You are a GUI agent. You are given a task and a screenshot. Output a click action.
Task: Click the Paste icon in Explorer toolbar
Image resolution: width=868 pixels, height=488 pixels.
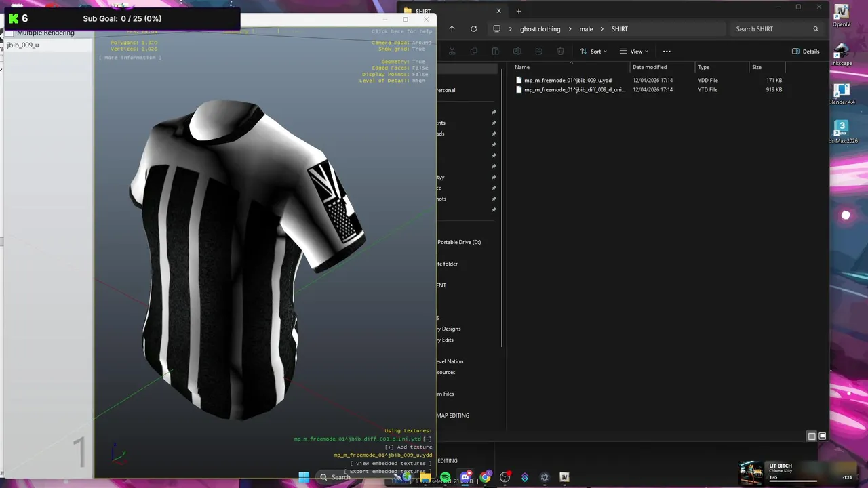[x=495, y=52]
